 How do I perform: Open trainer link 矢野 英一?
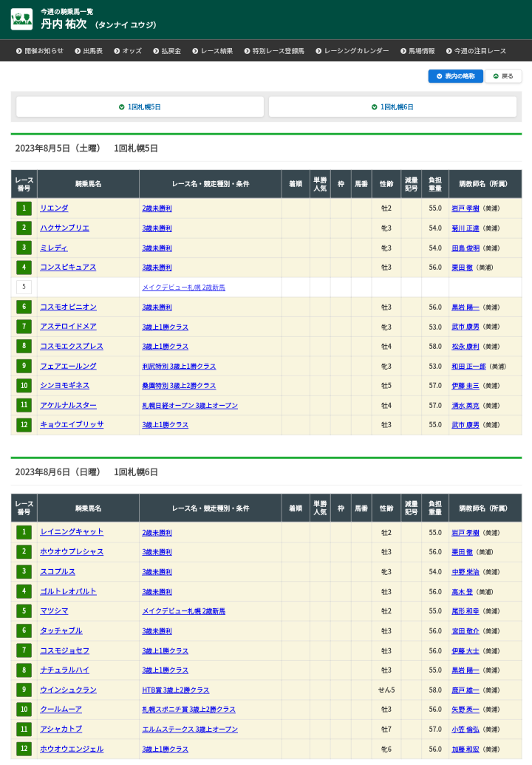coord(465,710)
